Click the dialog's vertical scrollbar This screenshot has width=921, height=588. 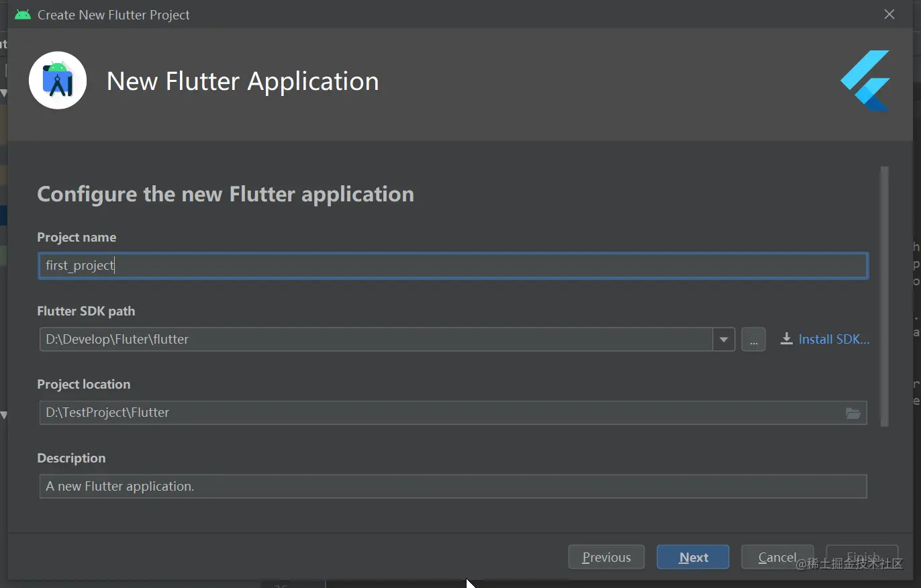point(885,297)
